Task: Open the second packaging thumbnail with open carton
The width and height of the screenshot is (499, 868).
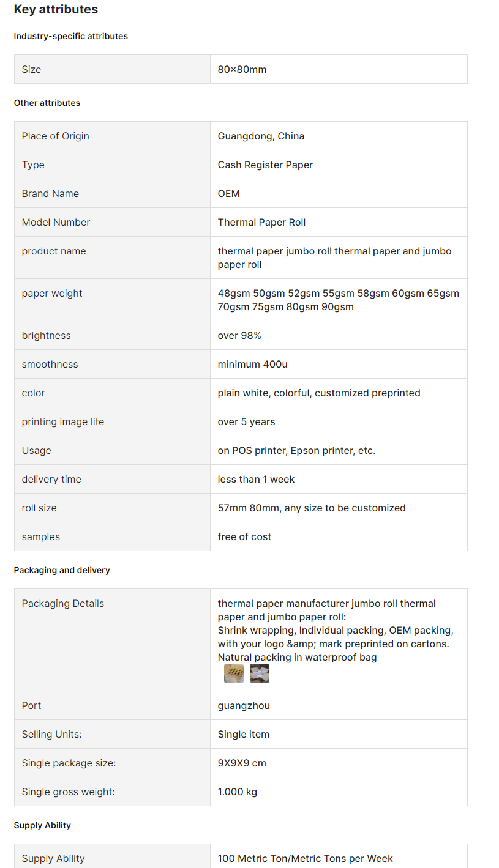Action: [260, 673]
